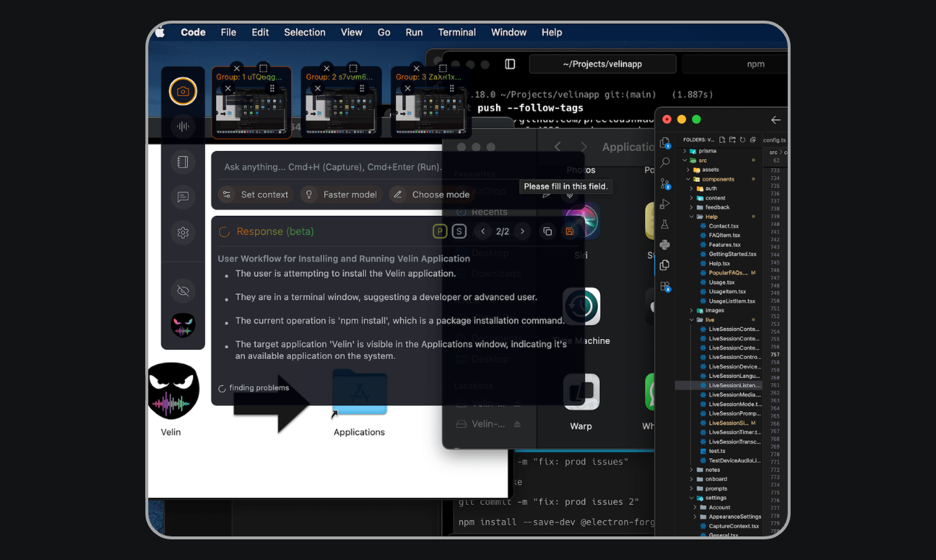Click the Set context button
936x560 pixels.
coord(256,195)
